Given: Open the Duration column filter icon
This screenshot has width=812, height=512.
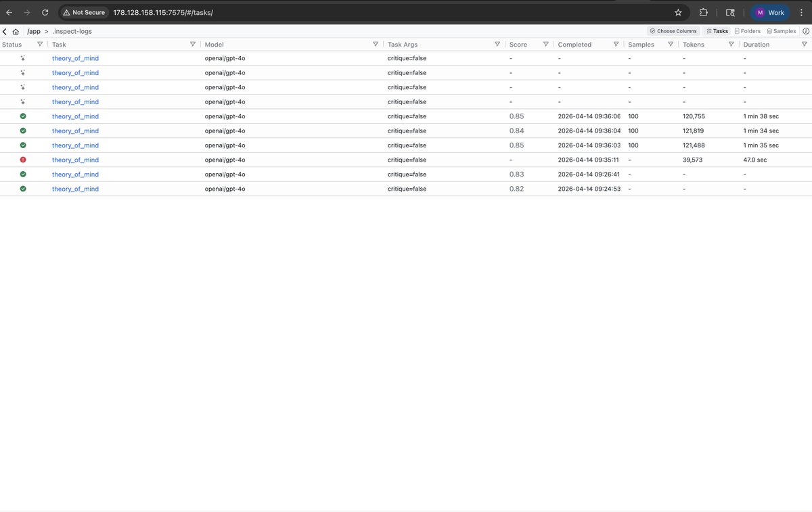Looking at the screenshot, I should pos(805,45).
